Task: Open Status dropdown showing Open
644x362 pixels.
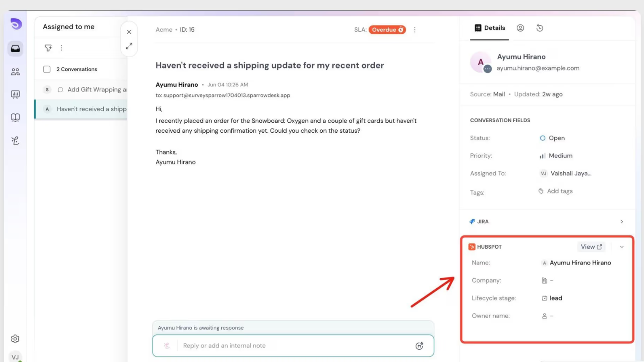Action: (x=552, y=138)
